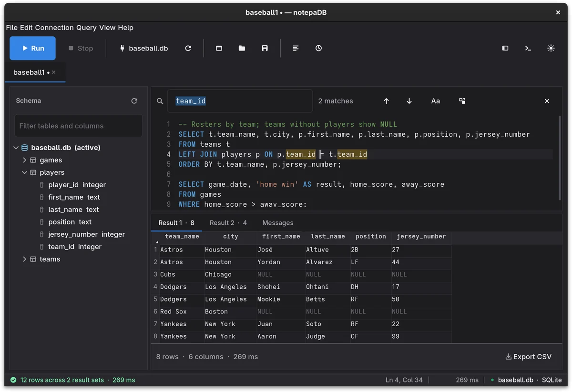Export results with Export CSV

[x=528, y=357]
